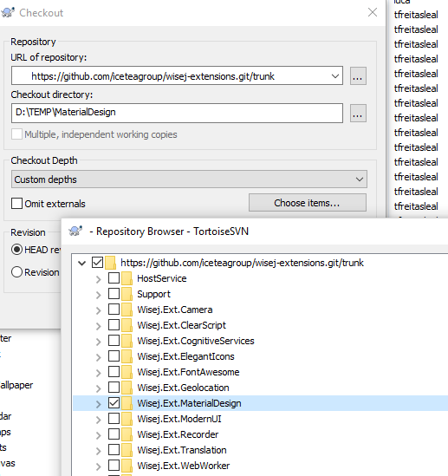Click the trunk root folder icon
448x476 pixels.
pyautogui.click(x=110, y=263)
